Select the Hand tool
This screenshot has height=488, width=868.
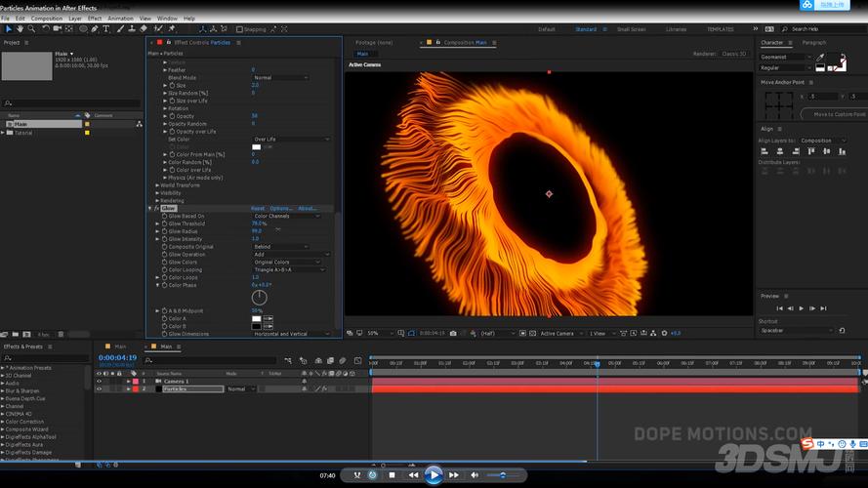click(20, 28)
